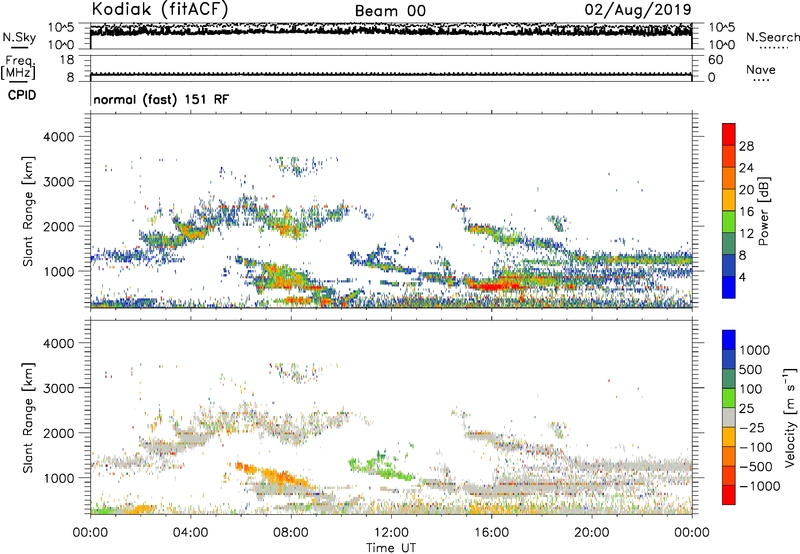Click the "4" label on Power colorbar
Image resolution: width=800 pixels, height=554 pixels.
click(x=742, y=277)
